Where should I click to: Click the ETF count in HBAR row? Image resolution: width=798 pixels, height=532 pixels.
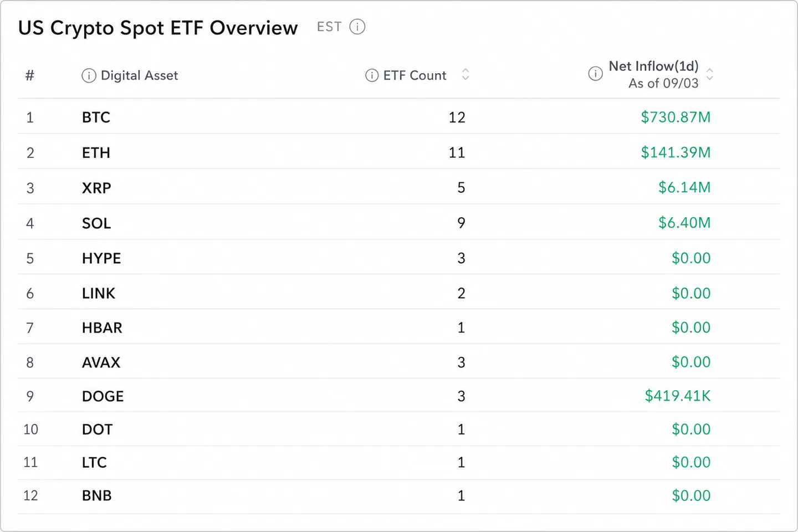tap(461, 328)
